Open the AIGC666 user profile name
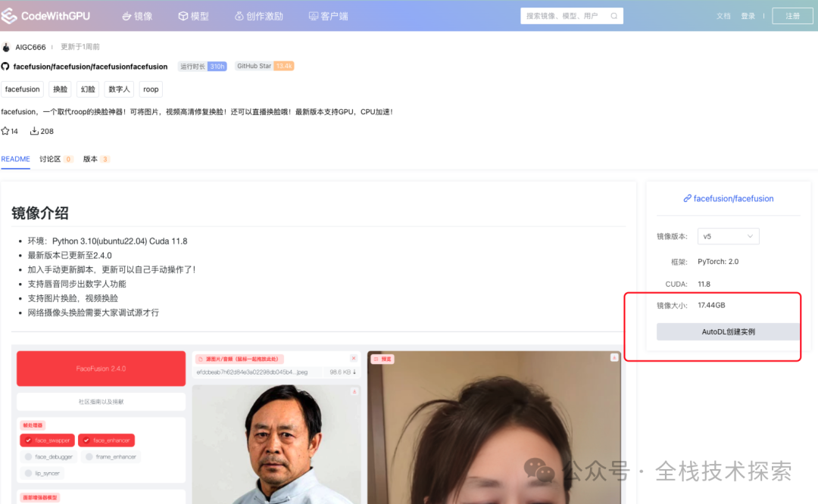 (x=30, y=47)
